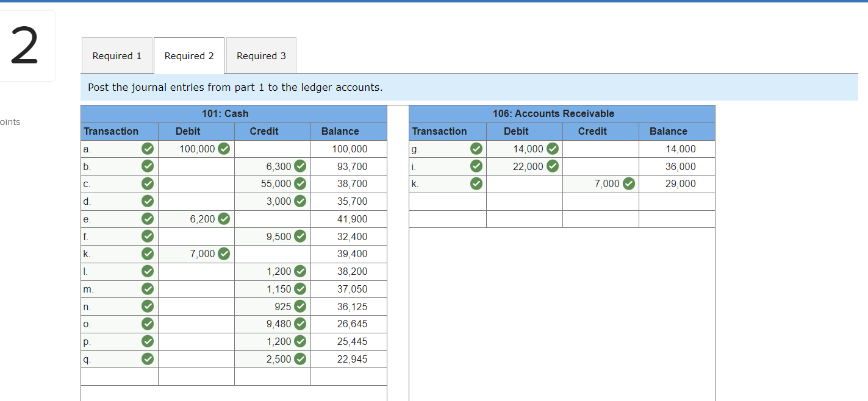The width and height of the screenshot is (868, 401).
Task: Click checkmark beside 7,000 credit in Accounts Receivable
Action: tap(629, 183)
